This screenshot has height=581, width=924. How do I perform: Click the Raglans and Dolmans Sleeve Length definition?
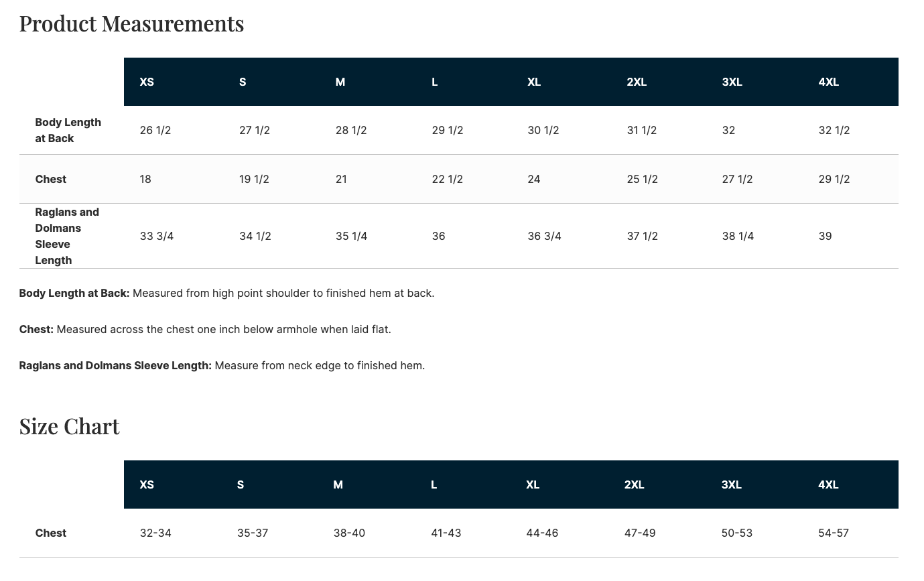(x=222, y=365)
